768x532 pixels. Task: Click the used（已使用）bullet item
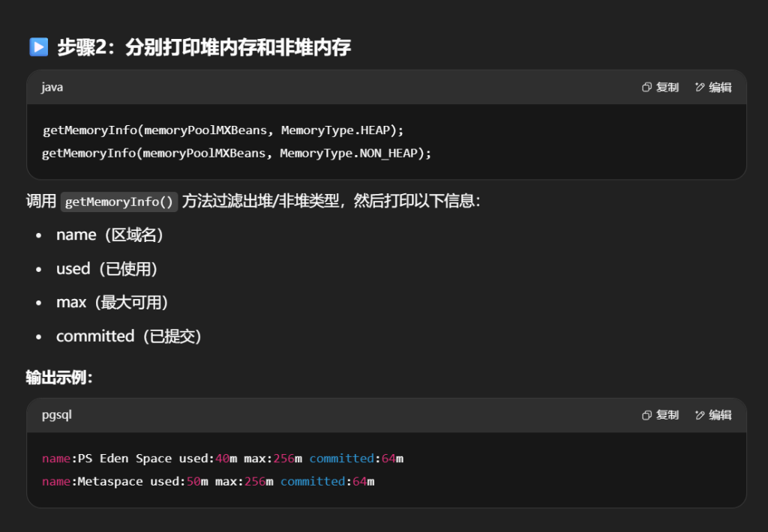click(107, 268)
